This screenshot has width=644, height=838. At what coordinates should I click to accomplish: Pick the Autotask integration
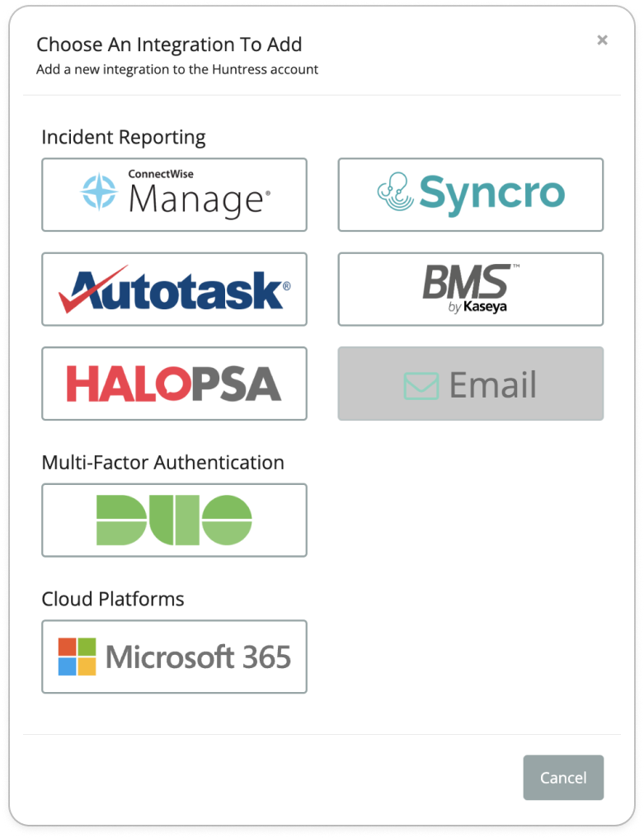tap(174, 290)
